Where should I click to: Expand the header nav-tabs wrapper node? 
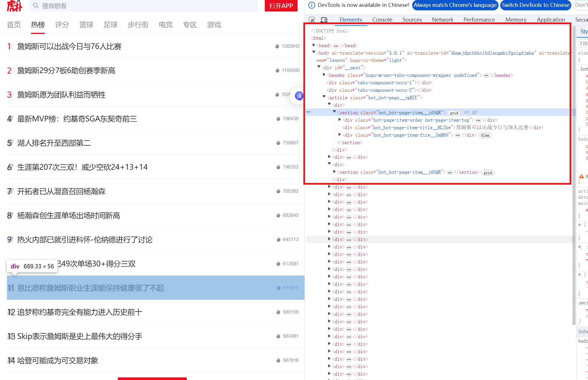tap(324, 75)
